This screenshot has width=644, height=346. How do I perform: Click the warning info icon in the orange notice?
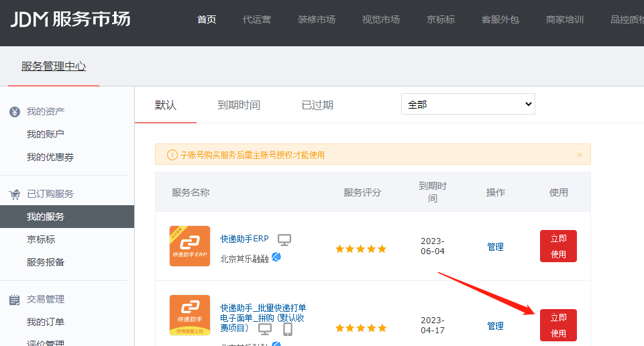tap(172, 155)
